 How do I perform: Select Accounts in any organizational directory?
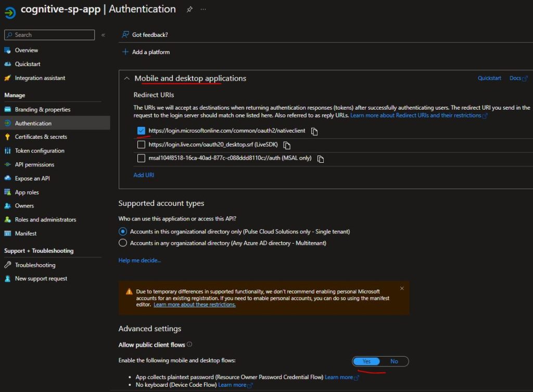click(x=122, y=243)
